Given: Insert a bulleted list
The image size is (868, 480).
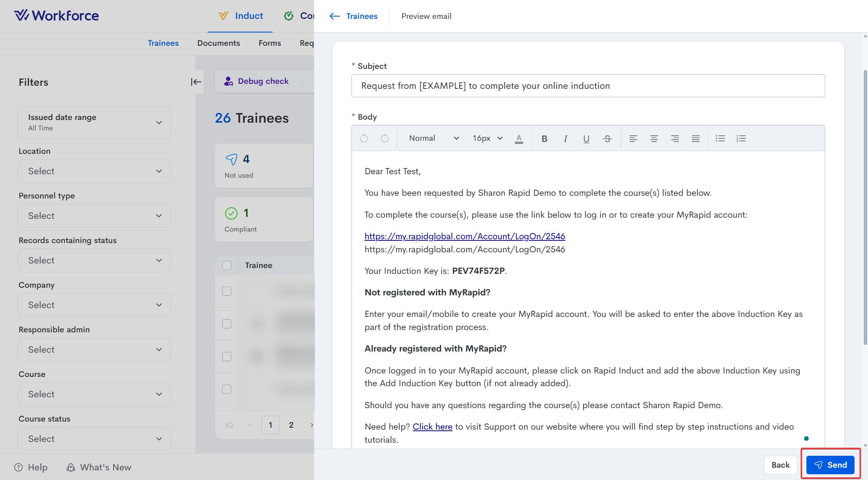Looking at the screenshot, I should pos(720,138).
